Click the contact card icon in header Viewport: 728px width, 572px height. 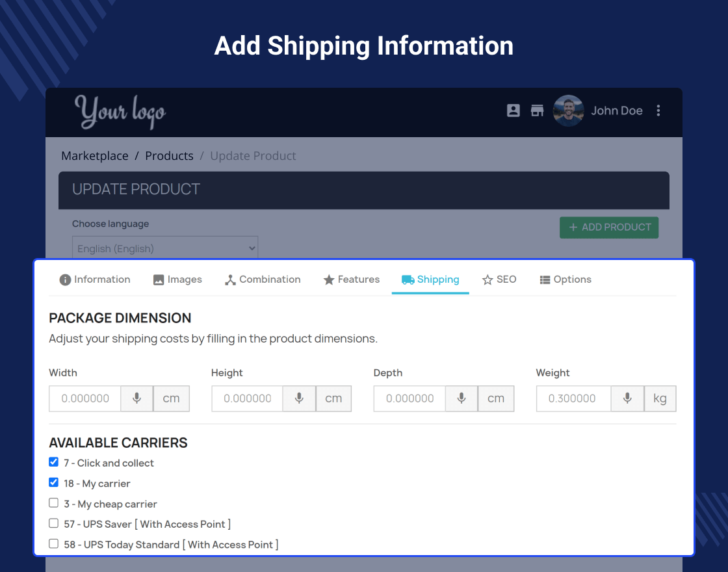[513, 110]
